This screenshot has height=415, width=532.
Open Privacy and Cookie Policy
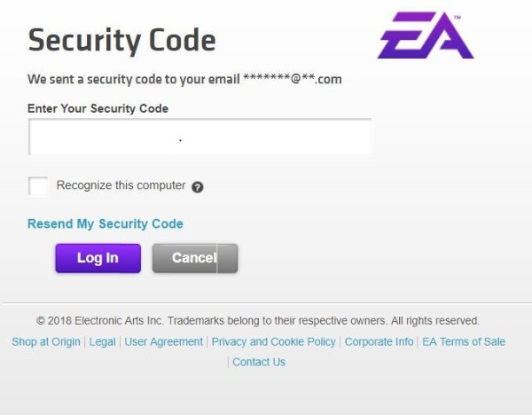(274, 341)
